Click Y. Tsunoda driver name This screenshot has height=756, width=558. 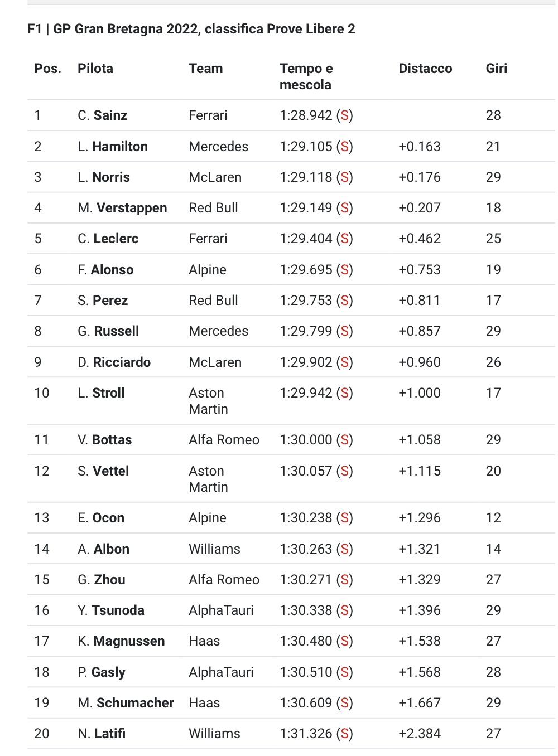(111, 610)
